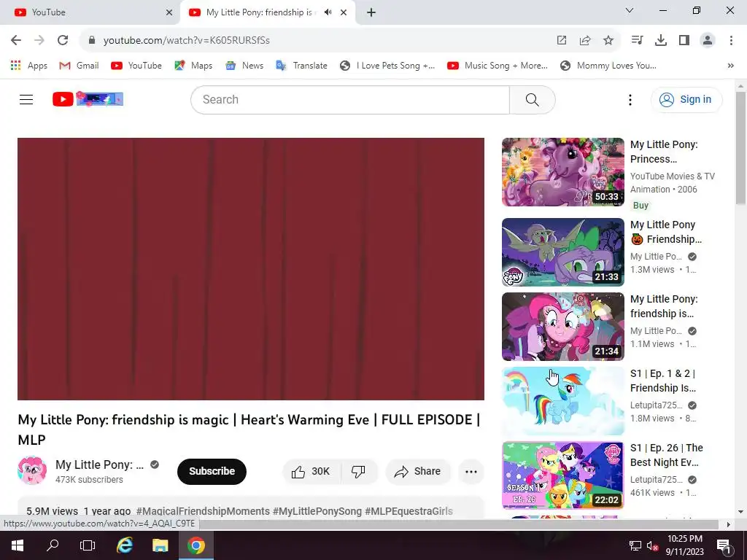Click the Share button below video

click(418, 472)
